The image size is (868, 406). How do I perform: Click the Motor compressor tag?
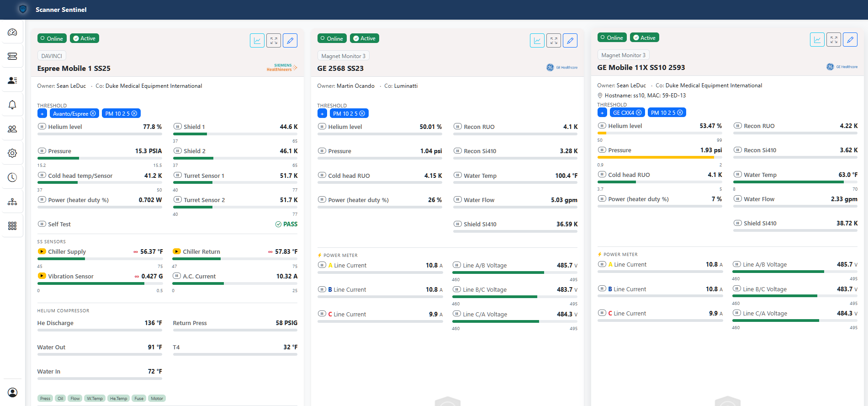pos(157,399)
